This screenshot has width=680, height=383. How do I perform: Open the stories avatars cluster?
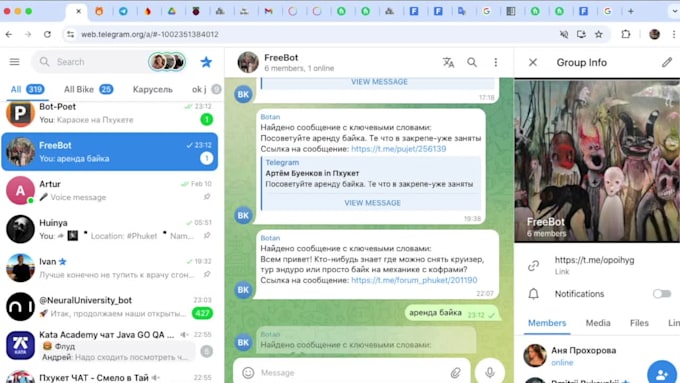pyautogui.click(x=167, y=62)
